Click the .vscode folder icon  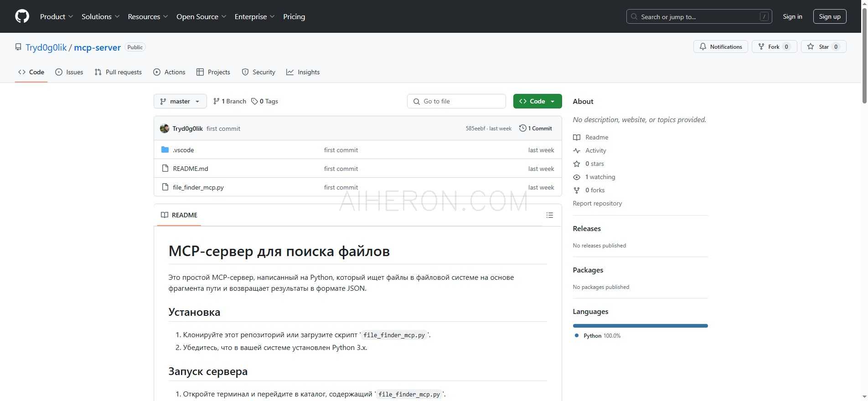165,149
